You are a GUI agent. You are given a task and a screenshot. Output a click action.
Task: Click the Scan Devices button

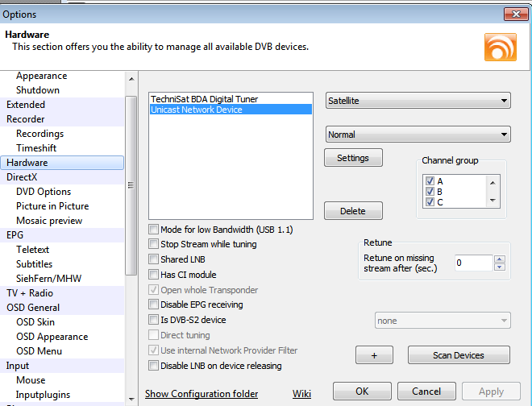pos(459,355)
